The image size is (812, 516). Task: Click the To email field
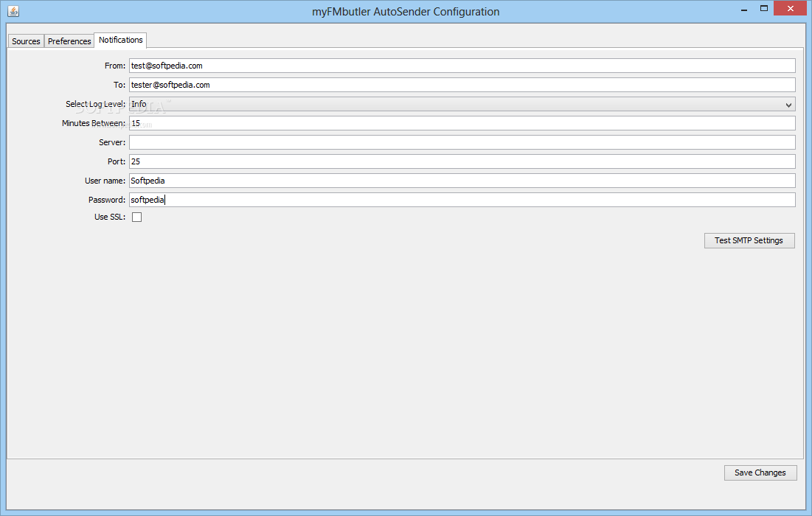462,85
